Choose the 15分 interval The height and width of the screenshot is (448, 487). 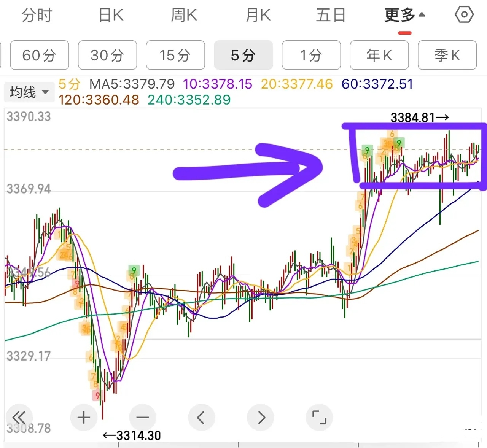(175, 55)
